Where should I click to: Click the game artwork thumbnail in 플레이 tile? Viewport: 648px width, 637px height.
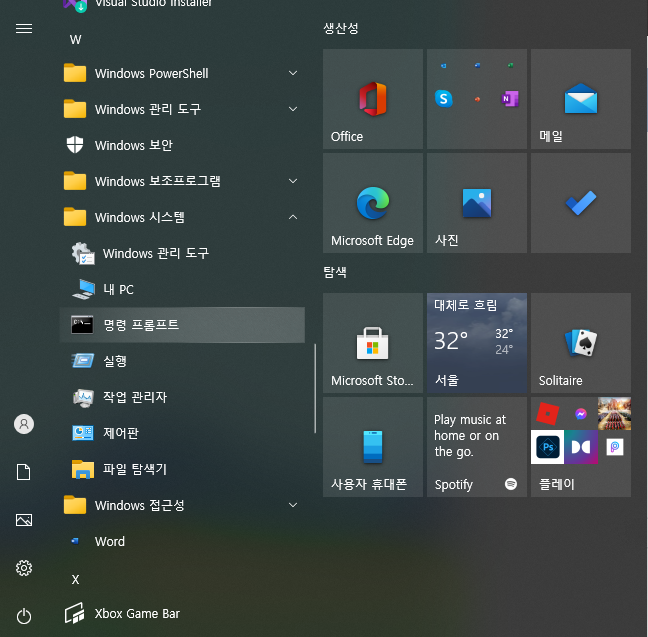pyautogui.click(x=615, y=413)
